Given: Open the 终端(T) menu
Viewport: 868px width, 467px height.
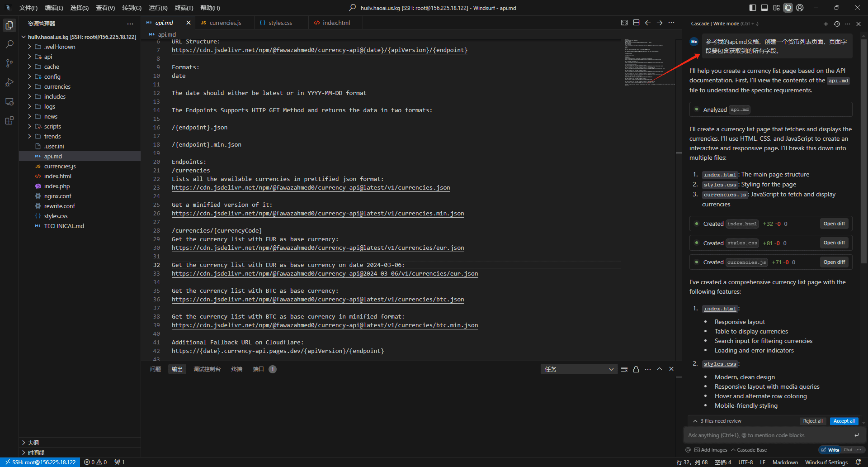Looking at the screenshot, I should tap(184, 8).
